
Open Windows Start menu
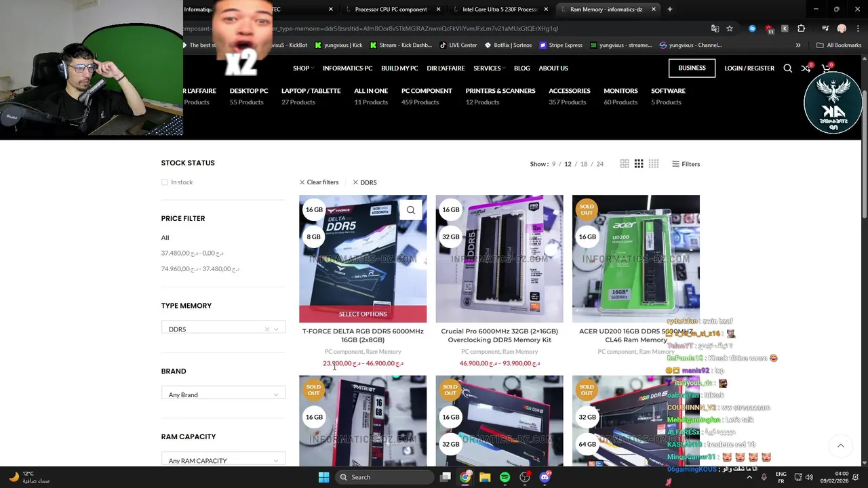tap(323, 477)
